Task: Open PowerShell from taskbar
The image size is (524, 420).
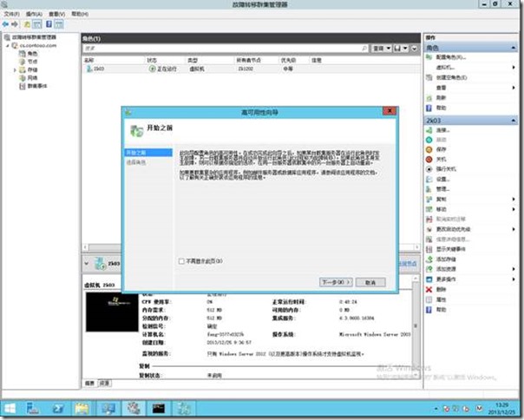Action: point(58,409)
